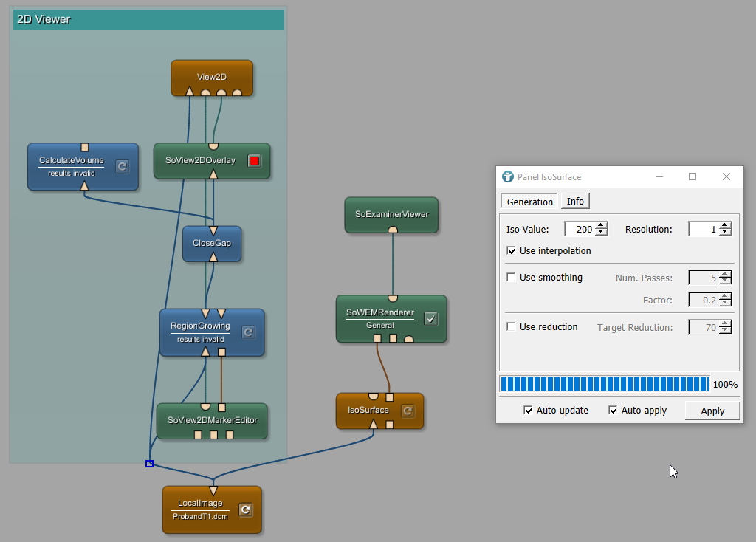The image size is (756, 542).
Task: Click the Iso Value input field
Action: pos(580,230)
